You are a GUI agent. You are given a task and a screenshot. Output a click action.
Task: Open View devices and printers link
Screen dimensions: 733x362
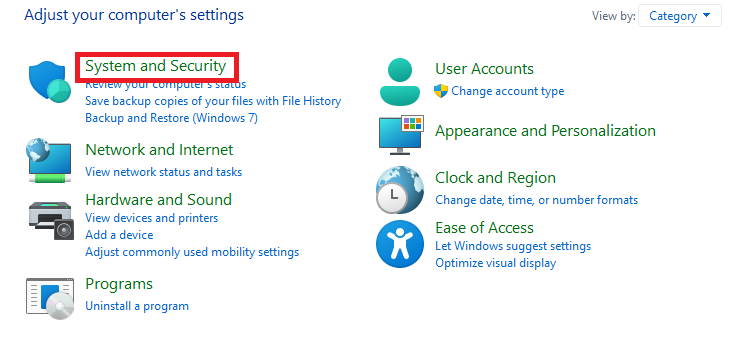tap(151, 218)
